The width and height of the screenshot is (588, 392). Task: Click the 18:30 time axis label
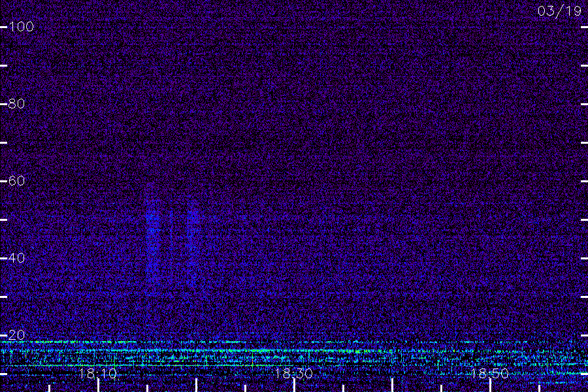click(x=293, y=373)
